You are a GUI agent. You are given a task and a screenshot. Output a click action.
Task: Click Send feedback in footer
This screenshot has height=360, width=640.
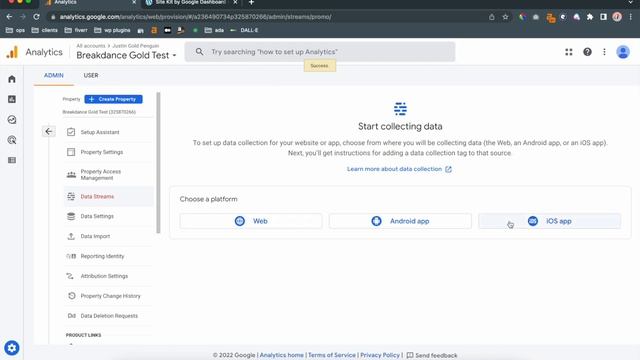tap(432, 355)
